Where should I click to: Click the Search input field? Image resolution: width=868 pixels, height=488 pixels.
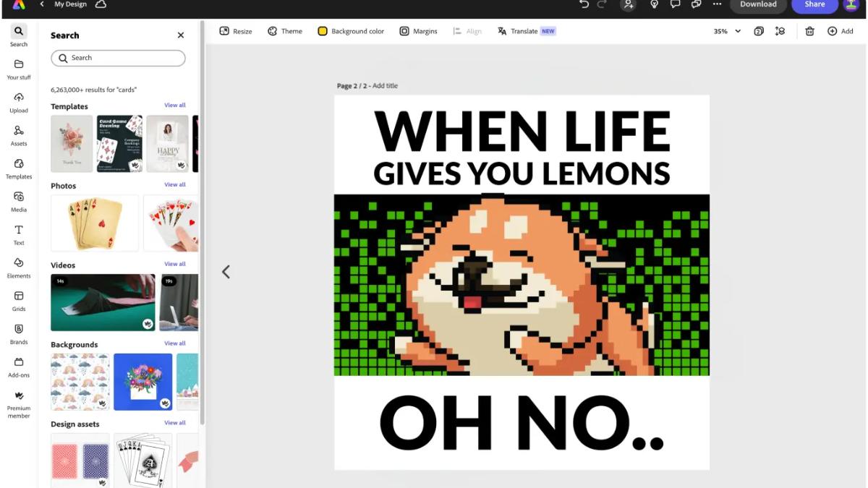123,58
